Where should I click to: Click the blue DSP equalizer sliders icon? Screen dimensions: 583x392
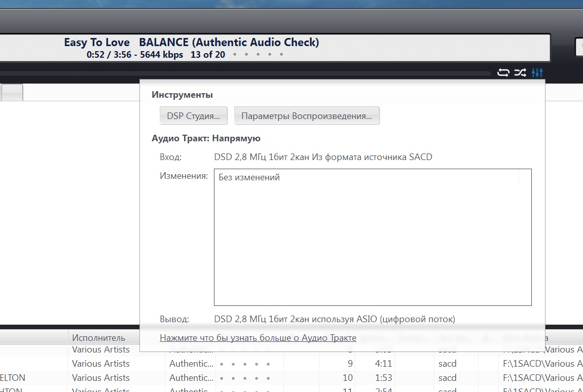click(537, 72)
